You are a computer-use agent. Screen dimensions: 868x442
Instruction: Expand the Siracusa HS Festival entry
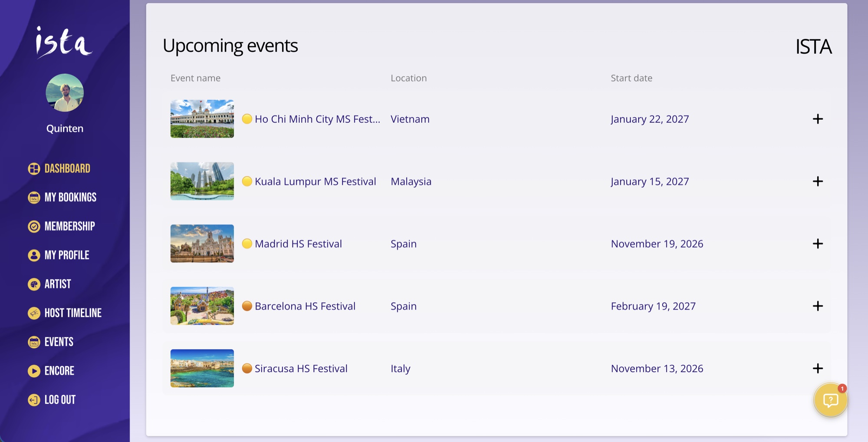point(818,368)
